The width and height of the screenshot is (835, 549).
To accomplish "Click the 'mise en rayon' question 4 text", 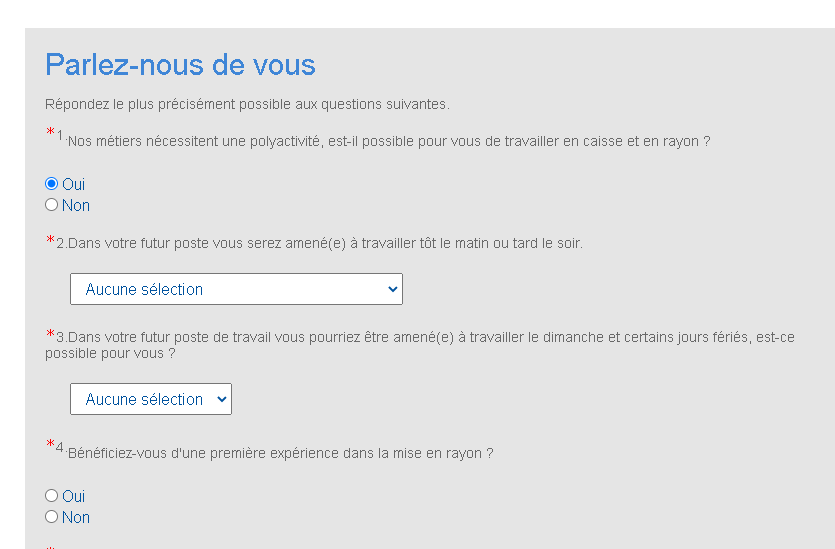I will (x=280, y=453).
